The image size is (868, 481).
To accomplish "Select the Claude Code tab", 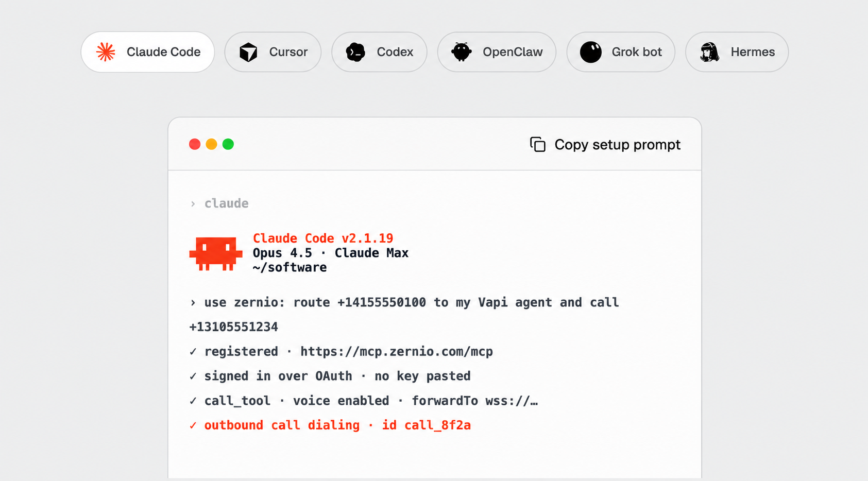I will [x=148, y=52].
